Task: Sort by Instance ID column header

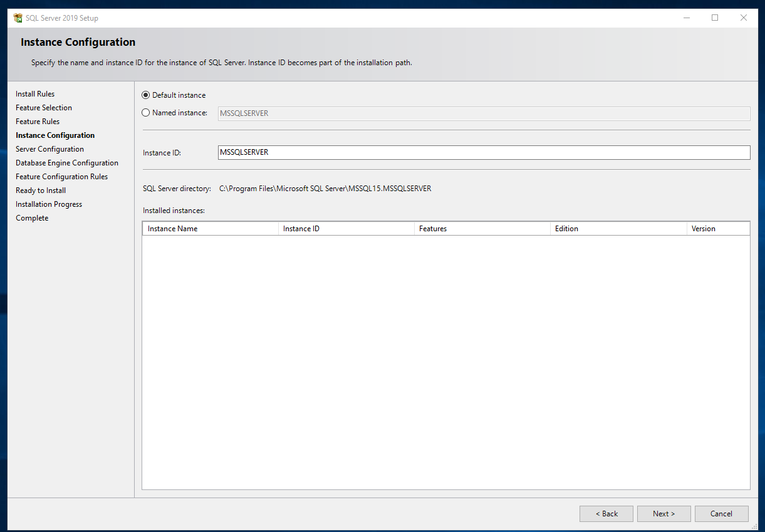Action: pos(346,229)
